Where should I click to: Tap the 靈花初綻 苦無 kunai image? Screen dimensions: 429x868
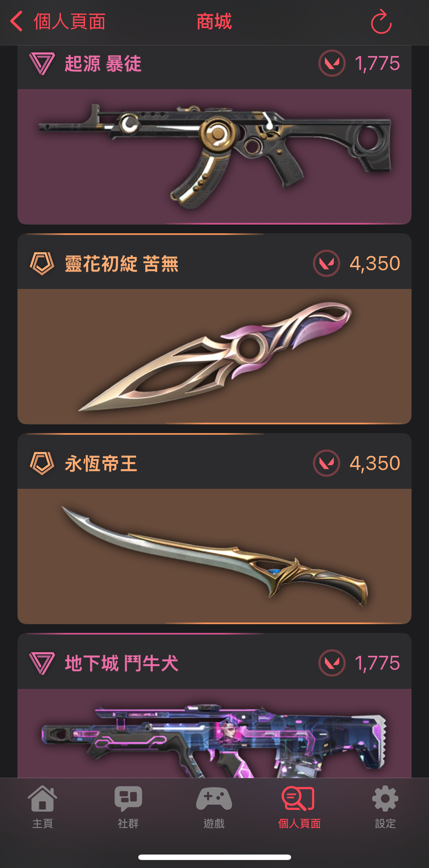pos(214,356)
